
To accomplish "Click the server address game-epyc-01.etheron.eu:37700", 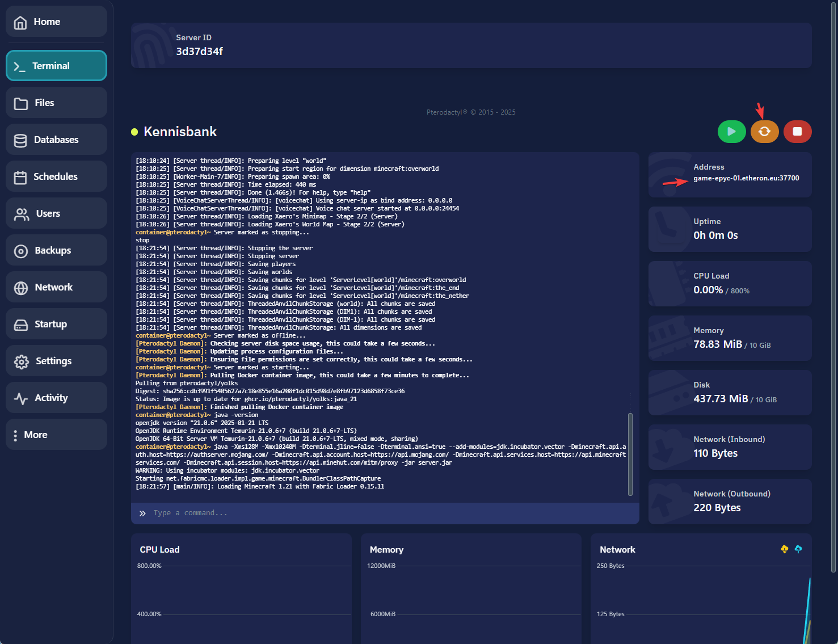I will click(x=746, y=178).
